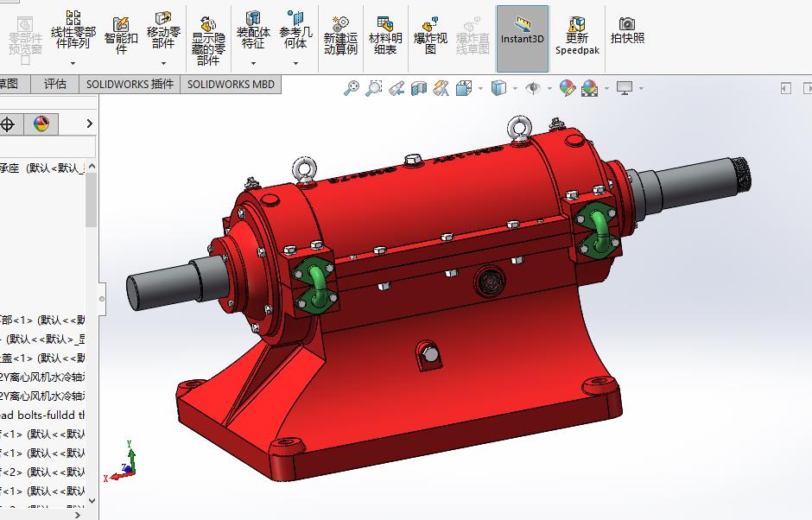Click View Settings monitor icon
The width and height of the screenshot is (812, 520).
click(x=625, y=88)
